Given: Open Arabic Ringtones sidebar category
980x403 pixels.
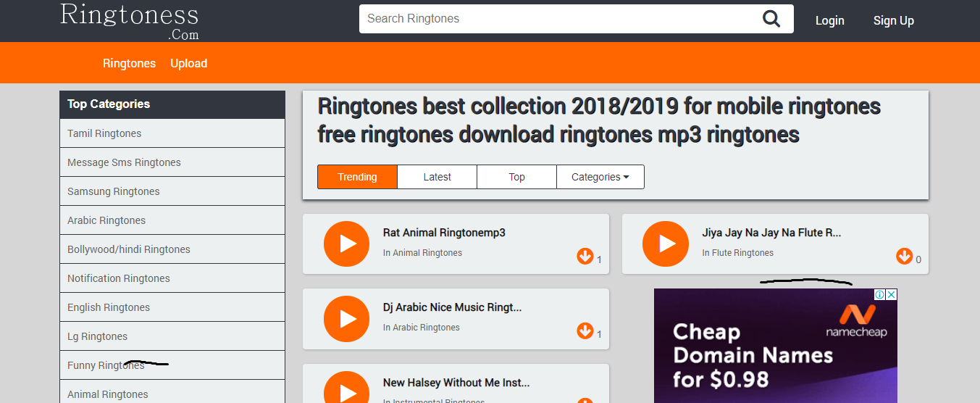Looking at the screenshot, I should (172, 220).
